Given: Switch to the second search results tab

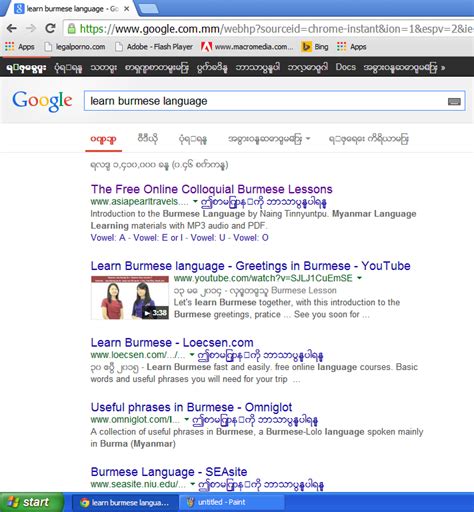Looking at the screenshot, I should (x=148, y=138).
